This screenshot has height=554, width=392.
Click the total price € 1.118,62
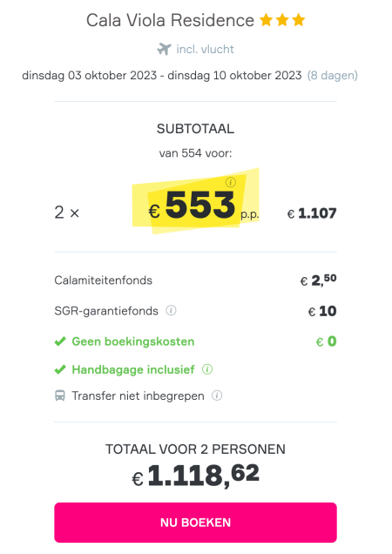[195, 476]
